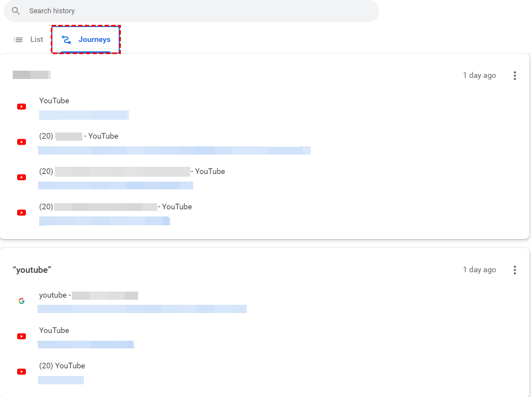Click the List view icon
This screenshot has width=532, height=397.
pyautogui.click(x=18, y=40)
